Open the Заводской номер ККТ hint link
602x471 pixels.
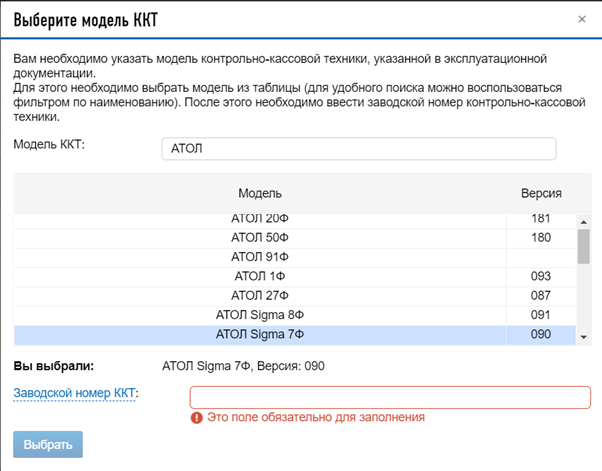pos(74,393)
